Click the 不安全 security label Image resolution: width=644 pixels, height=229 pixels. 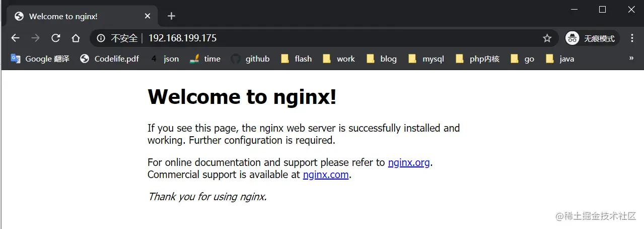[x=124, y=38]
